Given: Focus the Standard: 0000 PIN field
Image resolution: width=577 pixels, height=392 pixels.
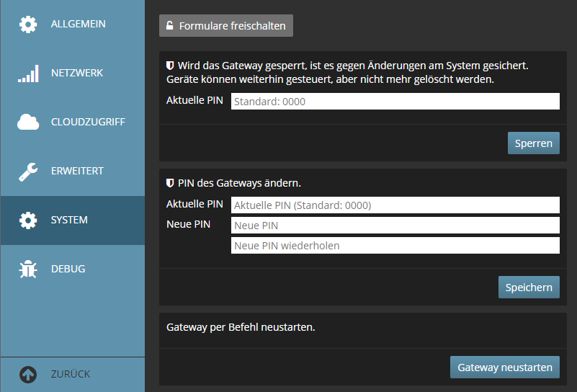Looking at the screenshot, I should coord(395,102).
